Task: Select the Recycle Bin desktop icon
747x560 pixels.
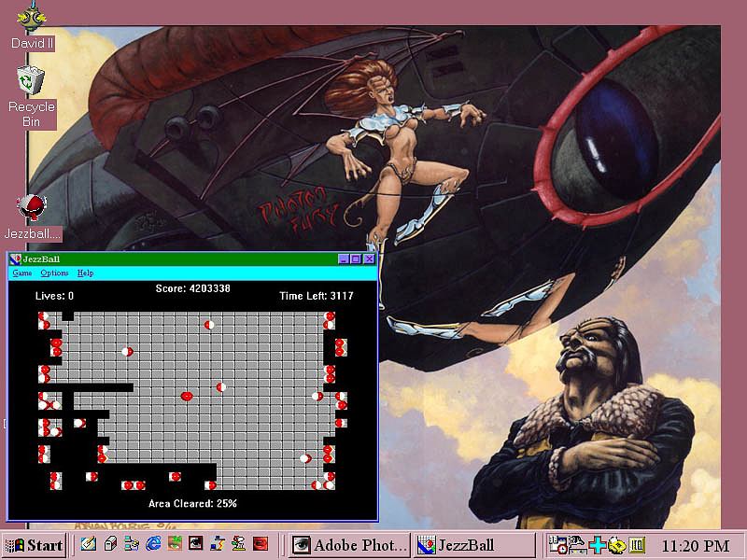Action: pyautogui.click(x=32, y=97)
